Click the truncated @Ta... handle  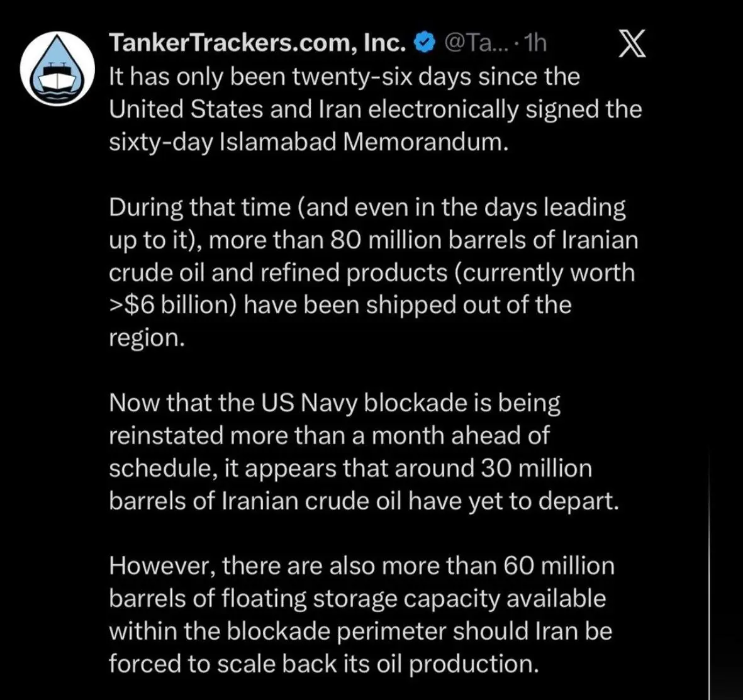pyautogui.click(x=476, y=43)
